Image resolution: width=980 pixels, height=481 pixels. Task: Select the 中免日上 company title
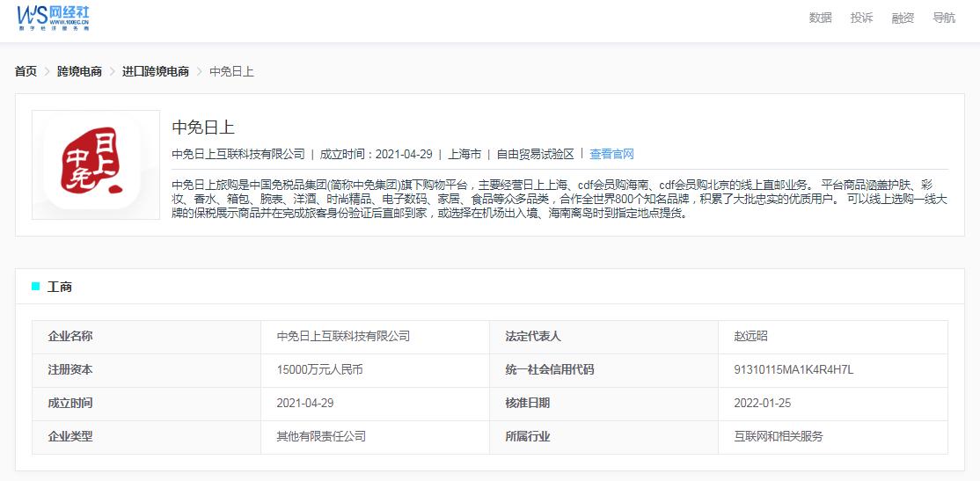(x=203, y=128)
